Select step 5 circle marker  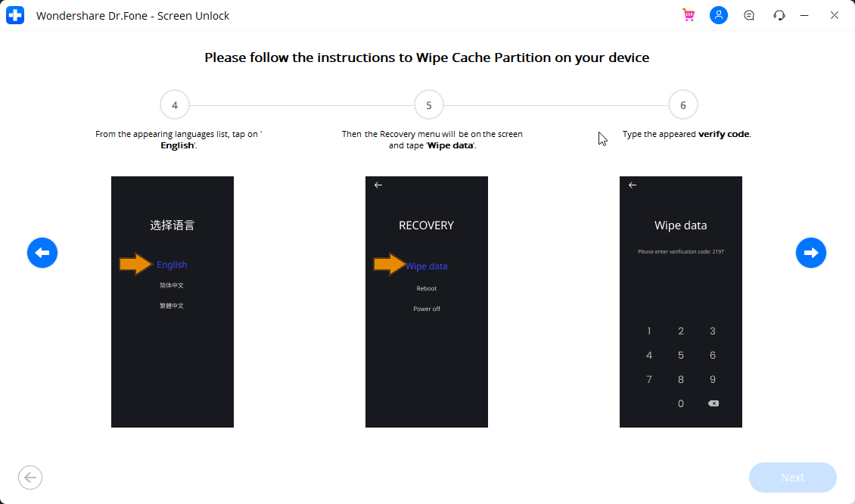pos(428,104)
